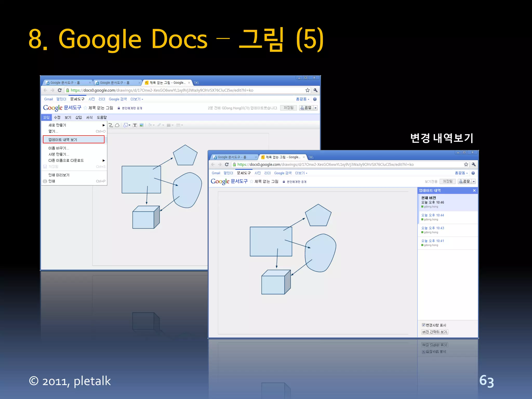Click 공유 share button in front window
The image size is (532, 399).
[464, 181]
